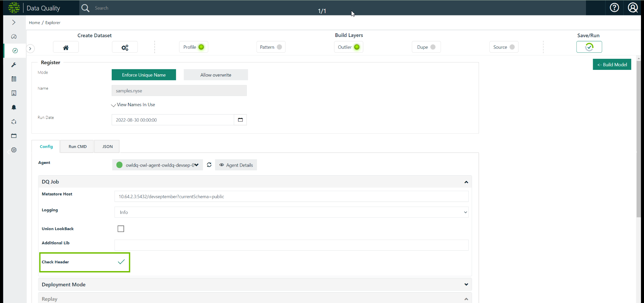Open the Logging level dropdown
644x303 pixels.
(x=291, y=212)
